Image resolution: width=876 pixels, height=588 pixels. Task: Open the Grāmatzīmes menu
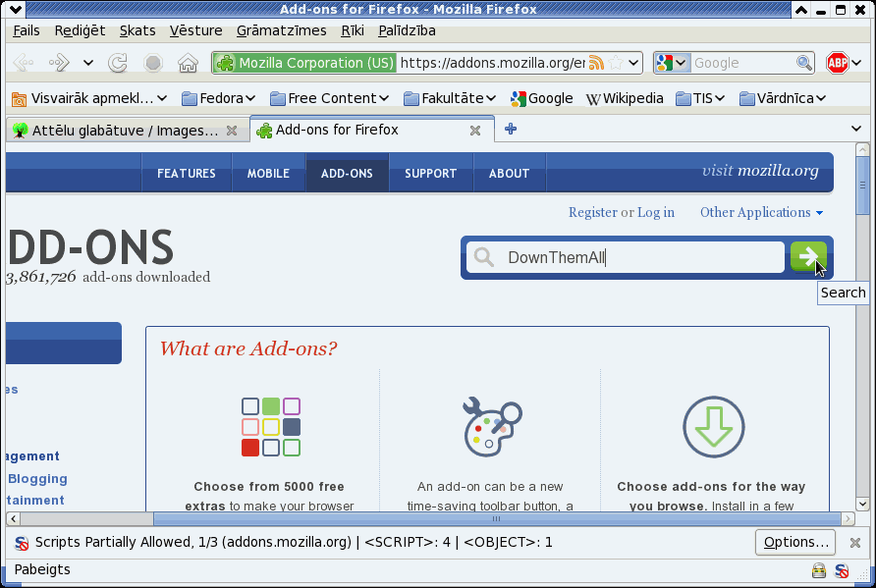click(282, 30)
